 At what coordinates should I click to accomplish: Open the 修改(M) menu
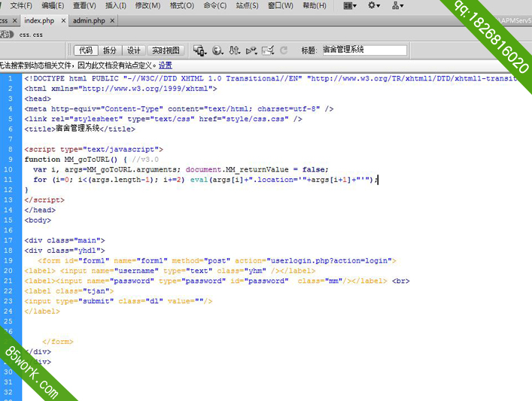[x=147, y=6]
